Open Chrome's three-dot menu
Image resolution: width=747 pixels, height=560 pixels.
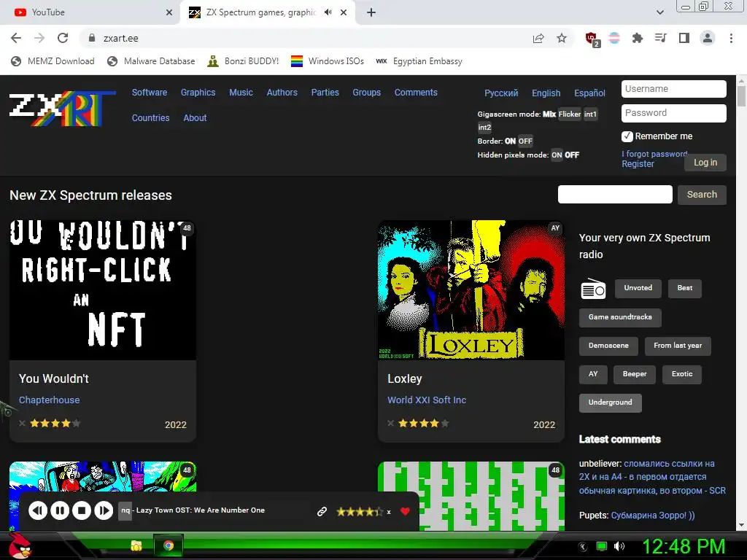tap(731, 38)
